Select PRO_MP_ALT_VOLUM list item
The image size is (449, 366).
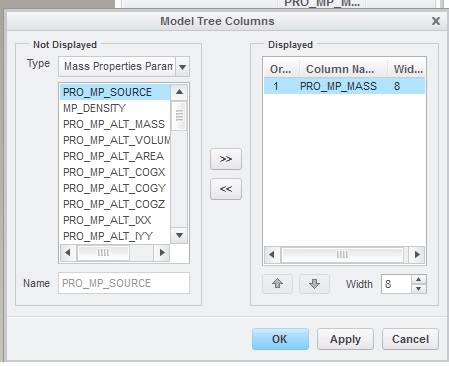[x=115, y=140]
